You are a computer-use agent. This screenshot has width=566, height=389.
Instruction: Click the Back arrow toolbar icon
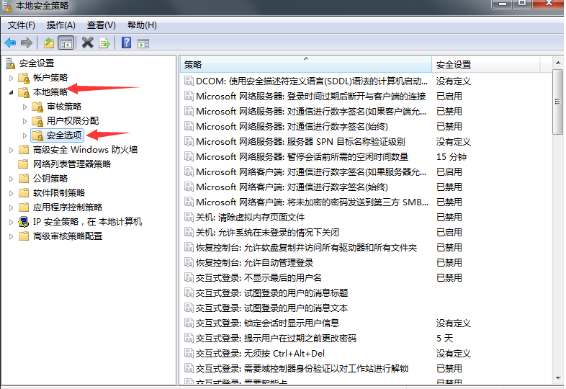pos(10,43)
